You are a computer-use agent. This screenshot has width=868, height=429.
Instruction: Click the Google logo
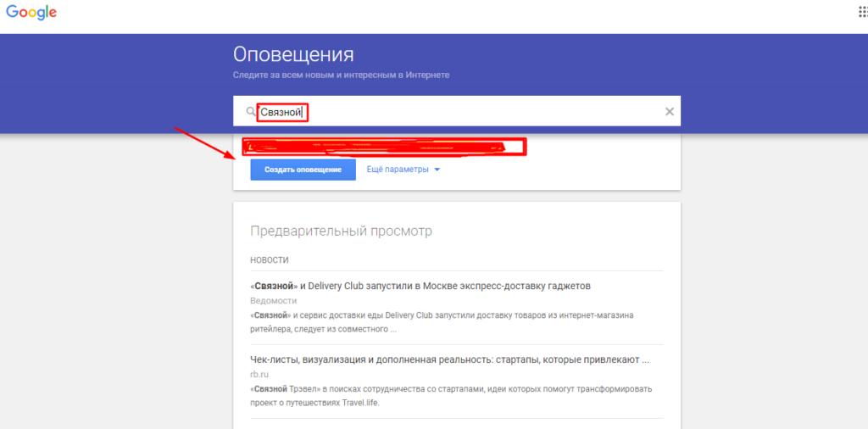coord(31,14)
